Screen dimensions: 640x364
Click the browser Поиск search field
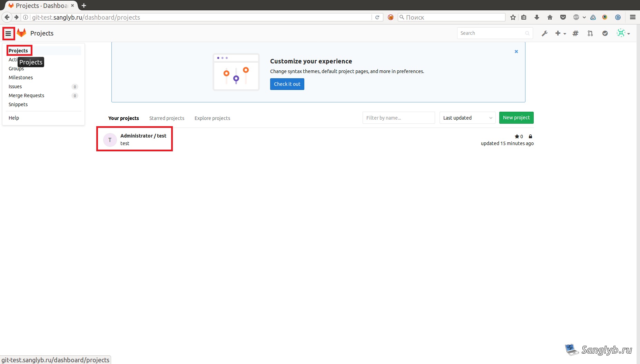pyautogui.click(x=451, y=17)
